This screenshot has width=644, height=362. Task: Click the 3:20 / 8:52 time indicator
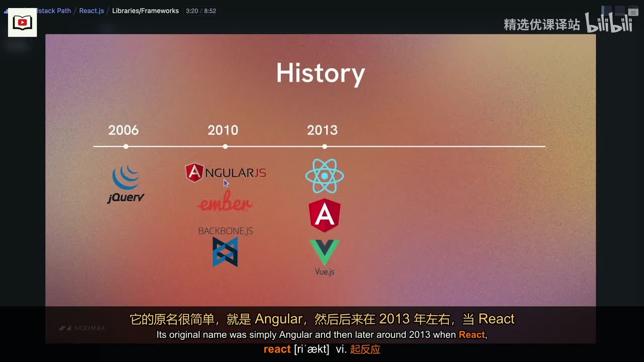coord(201,11)
